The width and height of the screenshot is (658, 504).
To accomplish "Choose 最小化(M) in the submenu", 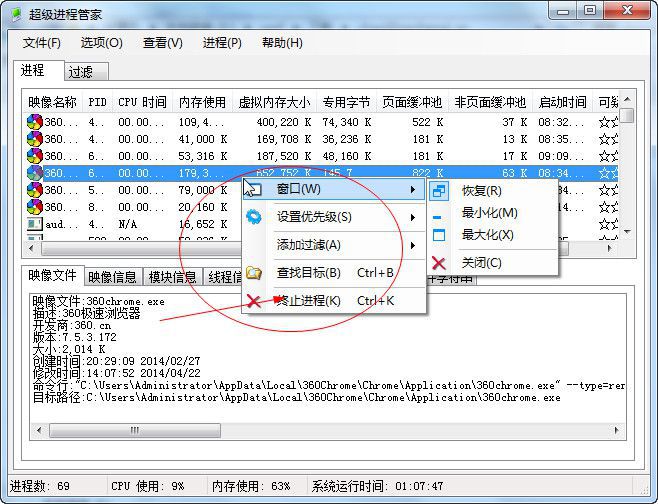I will click(493, 213).
